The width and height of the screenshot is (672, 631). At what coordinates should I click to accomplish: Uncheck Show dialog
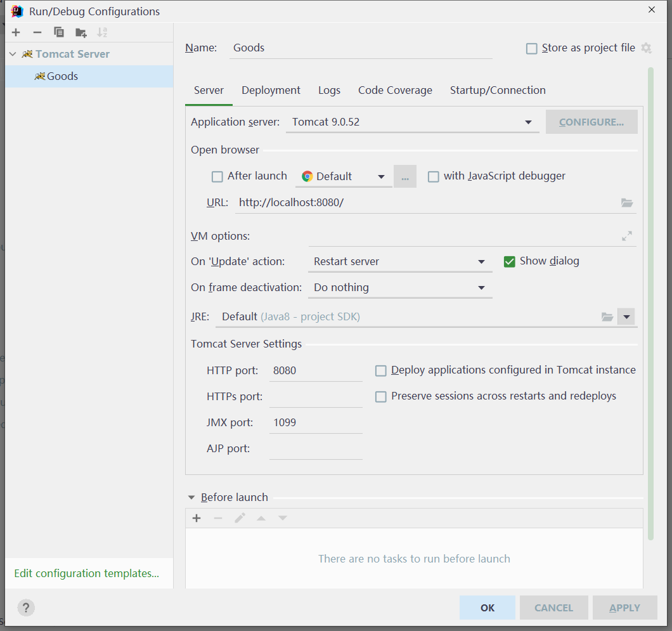(509, 261)
